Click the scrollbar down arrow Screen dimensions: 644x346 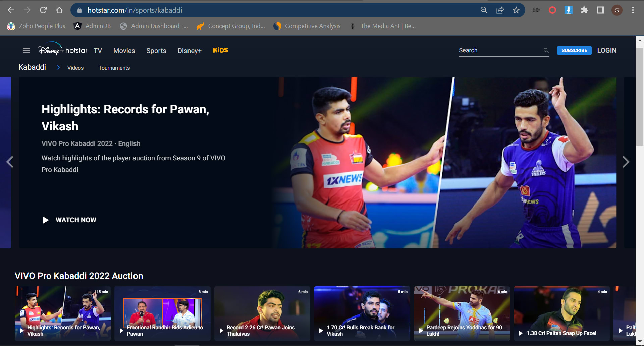point(640,342)
